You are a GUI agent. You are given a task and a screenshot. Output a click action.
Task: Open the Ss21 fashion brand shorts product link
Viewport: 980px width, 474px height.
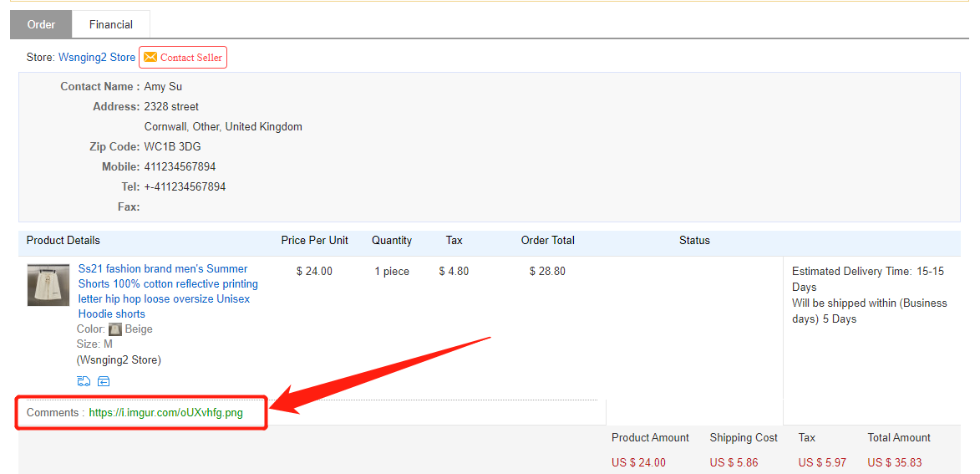point(168,292)
